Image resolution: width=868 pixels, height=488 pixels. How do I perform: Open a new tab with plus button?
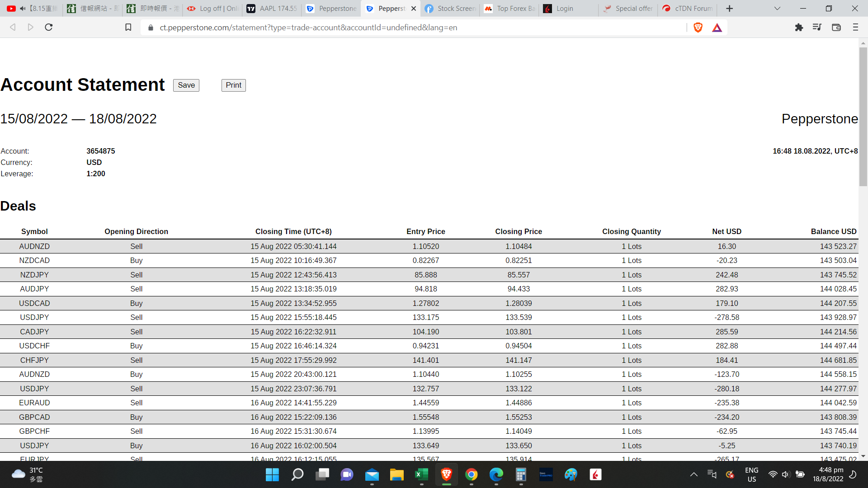pos(729,9)
